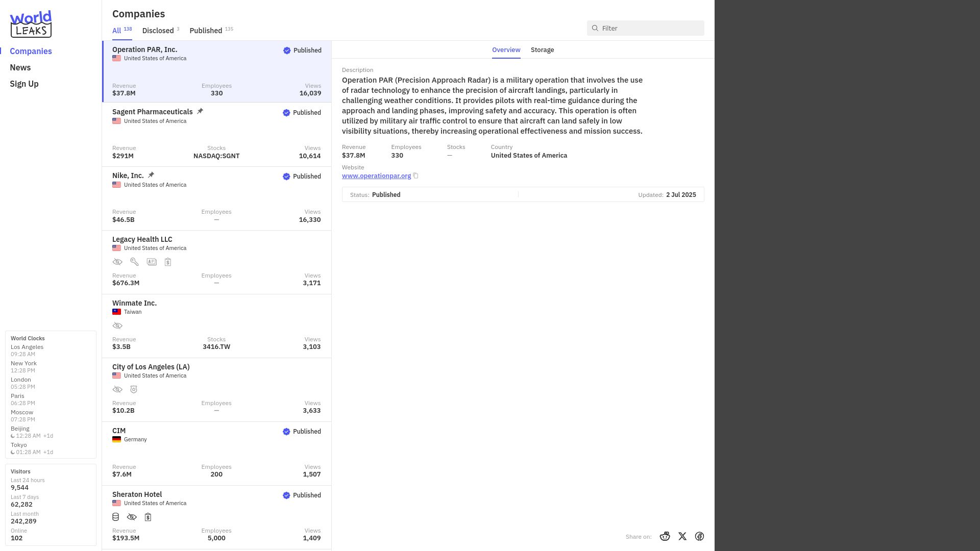
Task: Click the verified badge on Sheraton Hotel row
Action: click(x=286, y=495)
